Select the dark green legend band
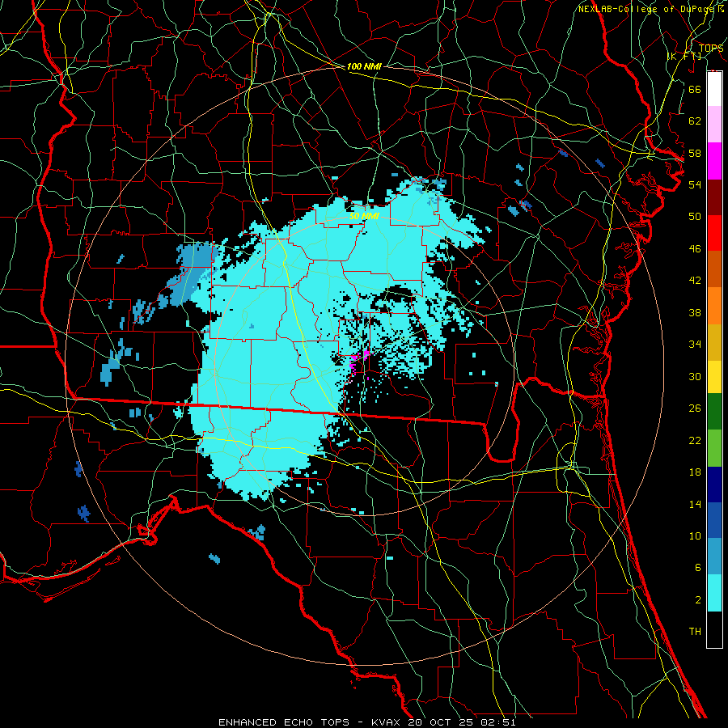The height and width of the screenshot is (728, 728). coord(714,412)
